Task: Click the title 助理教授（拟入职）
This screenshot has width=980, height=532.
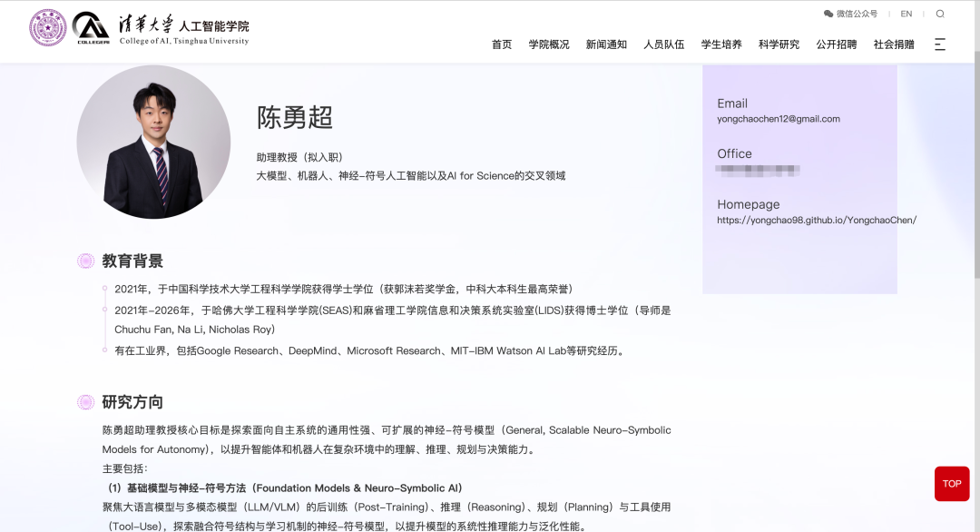Action: tap(299, 157)
